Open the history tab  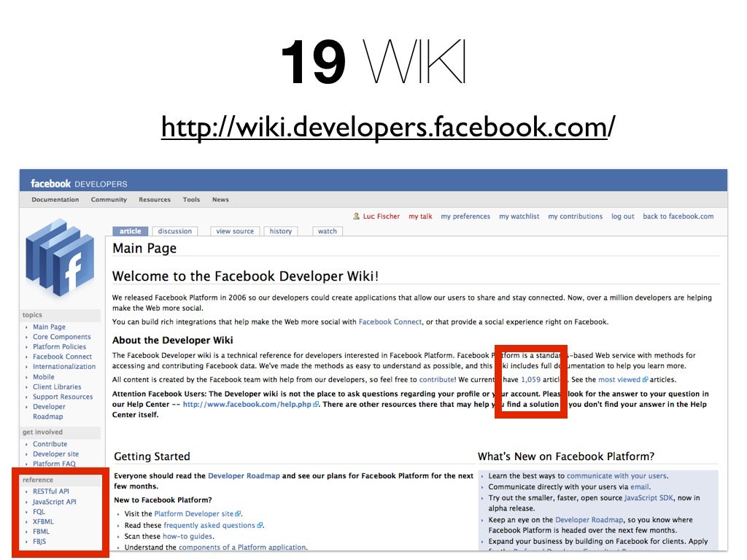click(281, 231)
